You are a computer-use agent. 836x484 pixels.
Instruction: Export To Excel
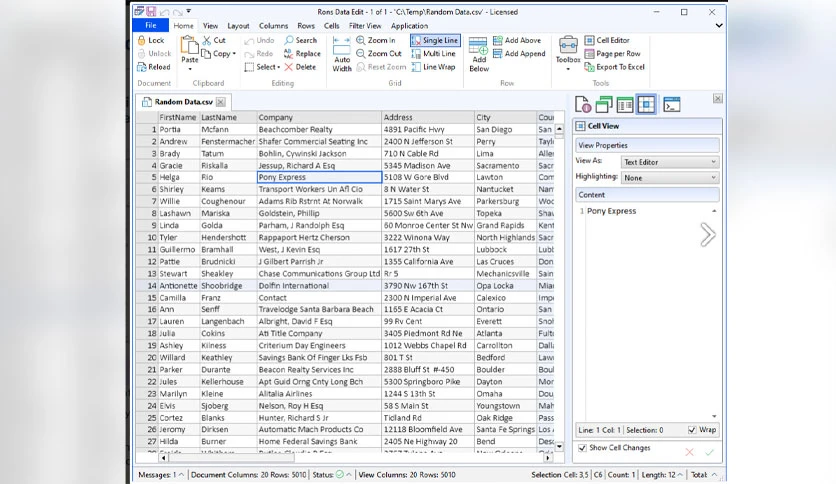615,67
